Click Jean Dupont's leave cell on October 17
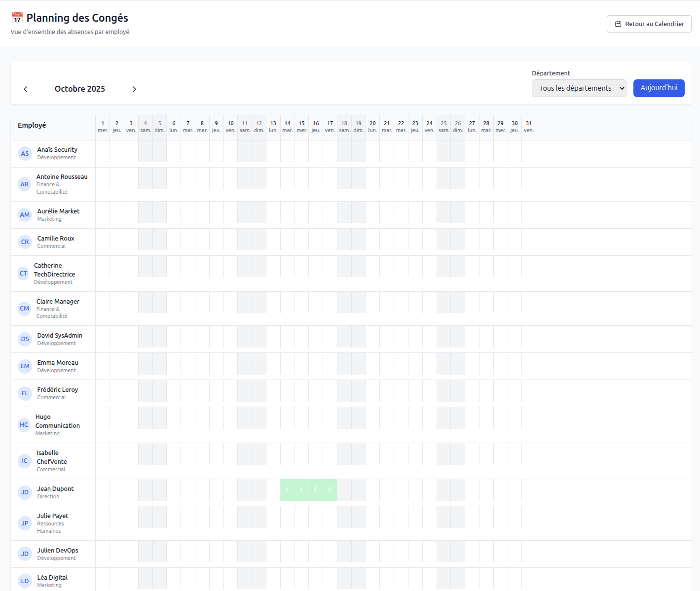 tap(330, 490)
